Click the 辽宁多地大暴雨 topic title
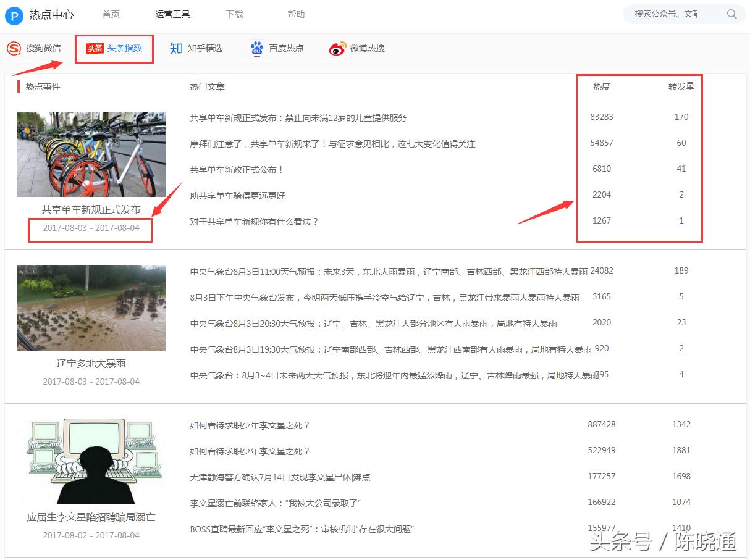The image size is (750, 560). pos(91,363)
